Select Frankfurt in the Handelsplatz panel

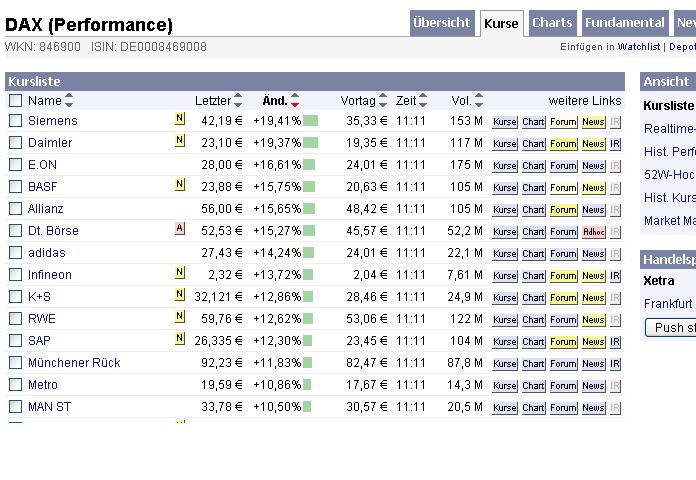coord(668,303)
